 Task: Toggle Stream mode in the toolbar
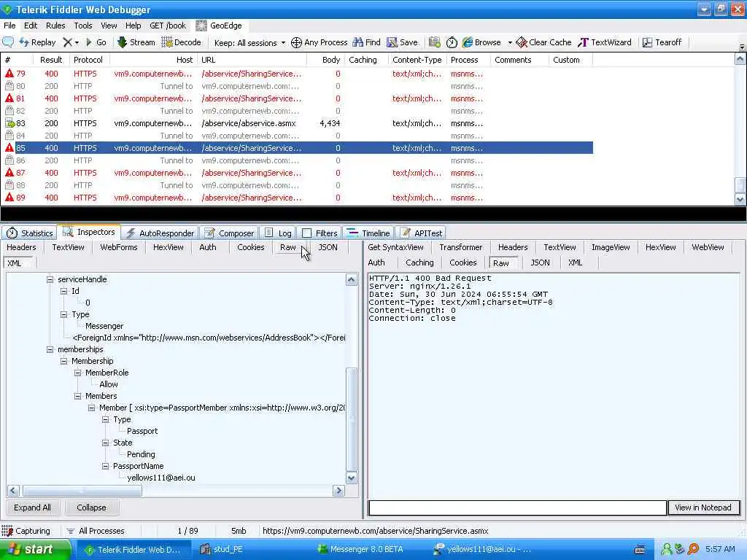click(x=136, y=42)
